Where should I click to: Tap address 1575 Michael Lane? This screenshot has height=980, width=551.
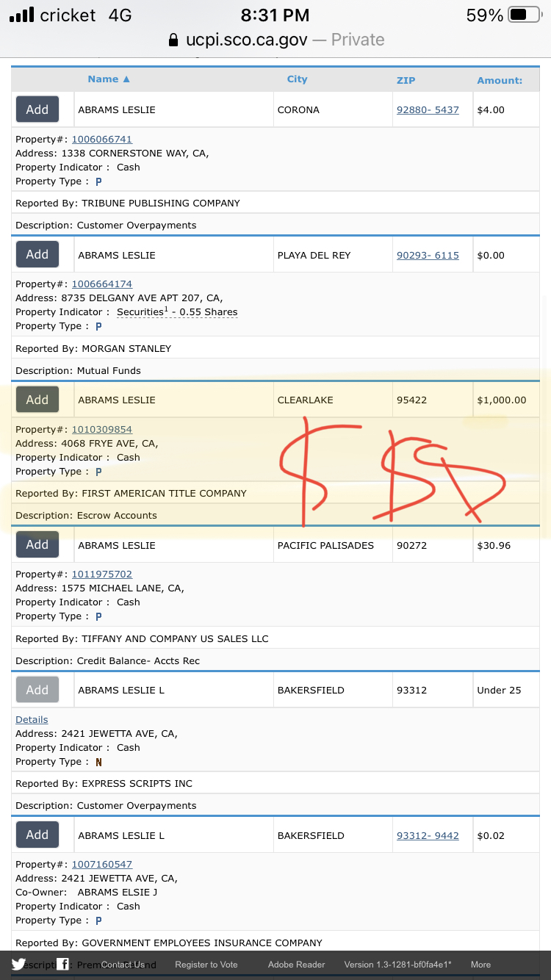click(100, 588)
